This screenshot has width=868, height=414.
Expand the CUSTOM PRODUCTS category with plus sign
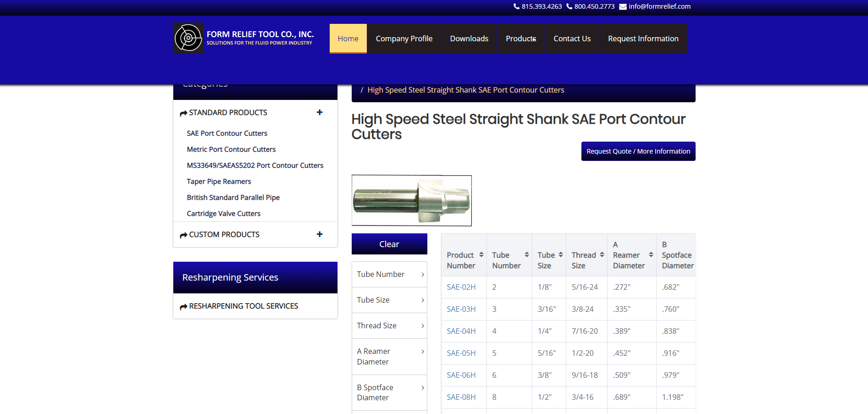[x=319, y=234]
